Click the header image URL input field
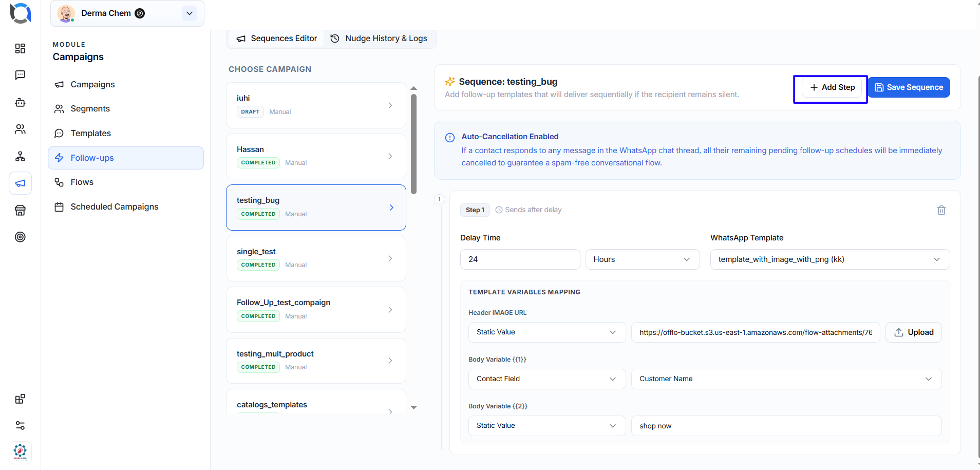Screen dimensions: 980x470 pyautogui.click(x=756, y=332)
